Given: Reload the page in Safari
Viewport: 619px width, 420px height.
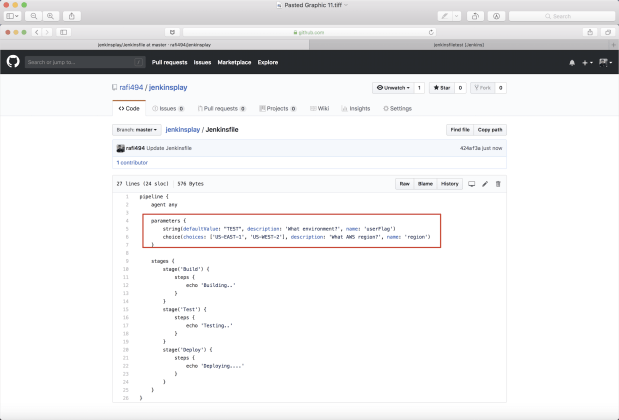Looking at the screenshot, I should pyautogui.click(x=431, y=32).
